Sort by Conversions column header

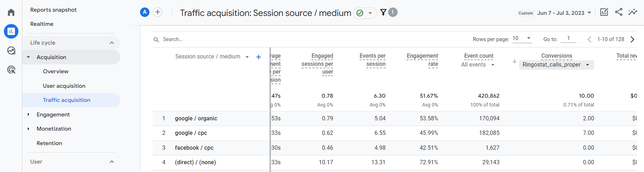(x=557, y=56)
